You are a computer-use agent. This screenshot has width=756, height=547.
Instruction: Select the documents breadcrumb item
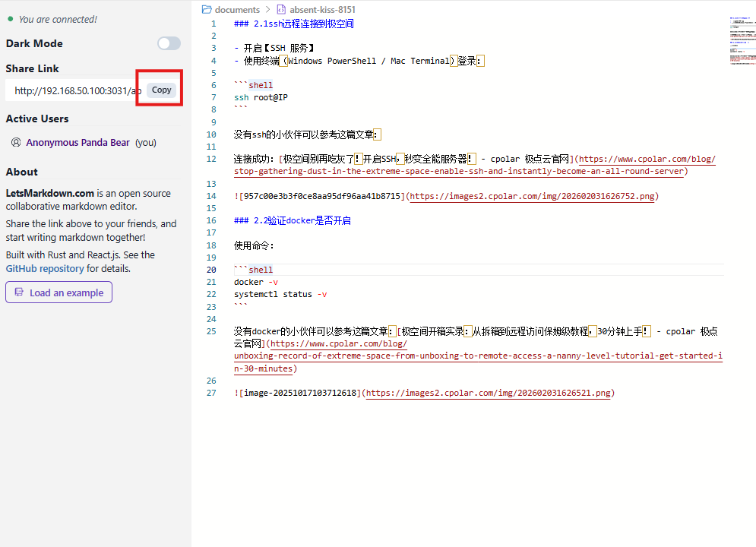(237, 10)
